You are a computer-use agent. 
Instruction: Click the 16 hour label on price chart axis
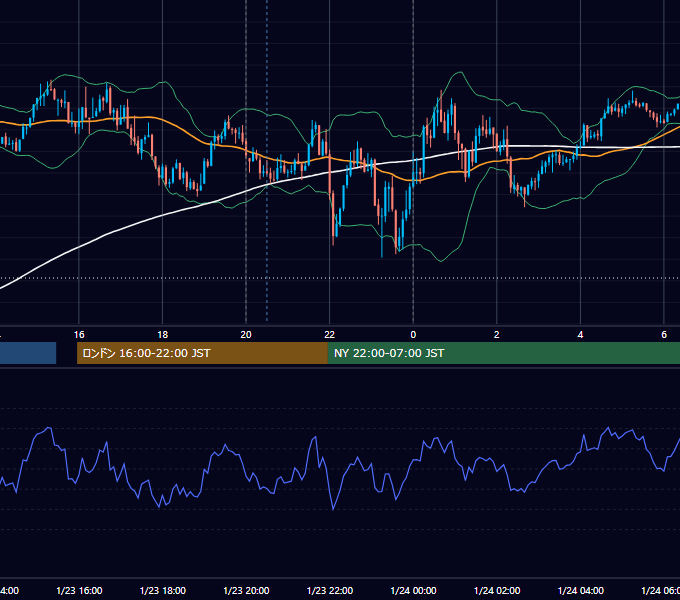pyautogui.click(x=79, y=335)
